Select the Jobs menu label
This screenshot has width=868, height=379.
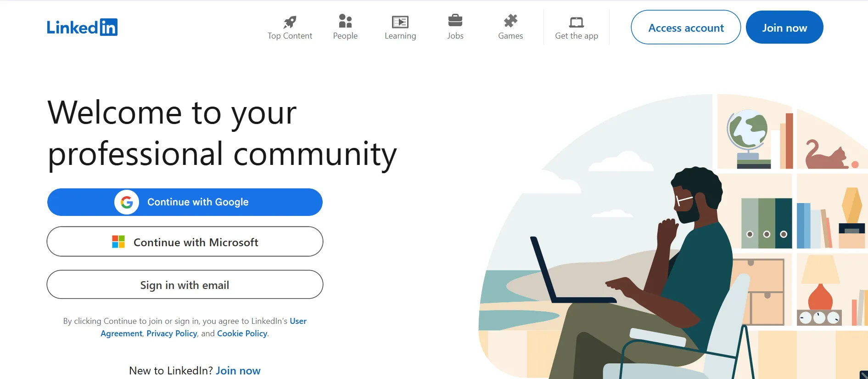[455, 36]
